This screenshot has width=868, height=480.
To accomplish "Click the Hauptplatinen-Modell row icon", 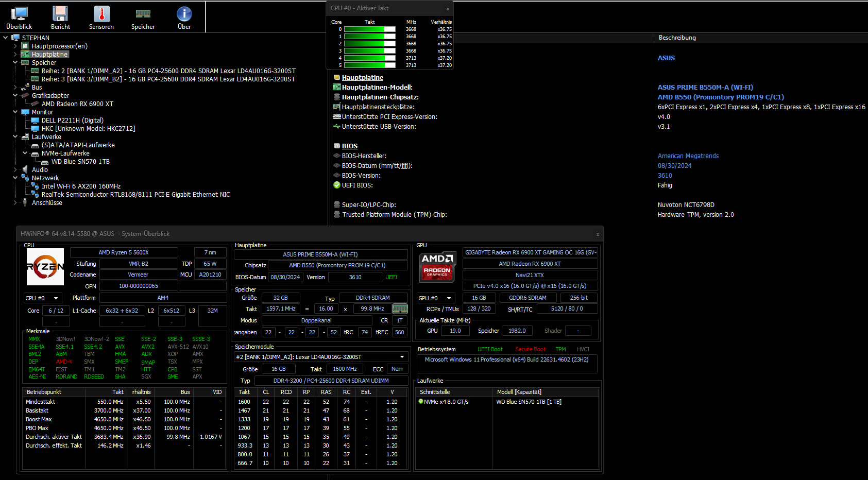I will (337, 87).
